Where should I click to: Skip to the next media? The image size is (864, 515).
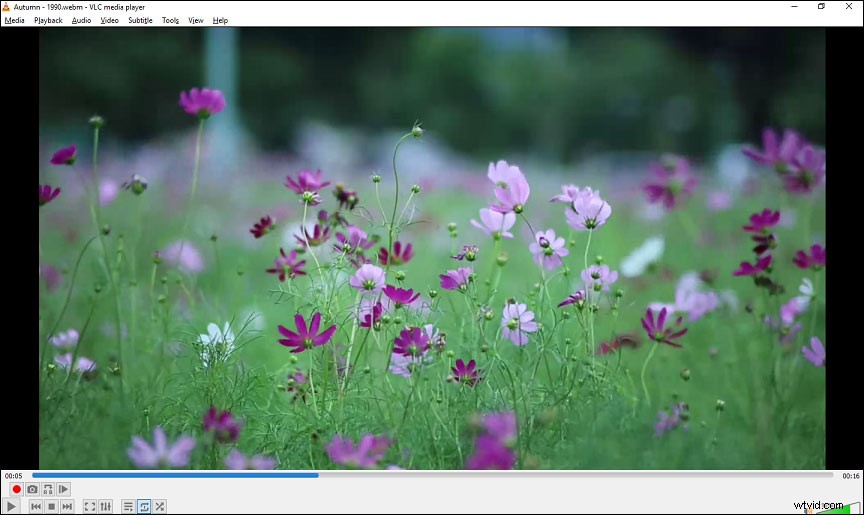click(67, 506)
